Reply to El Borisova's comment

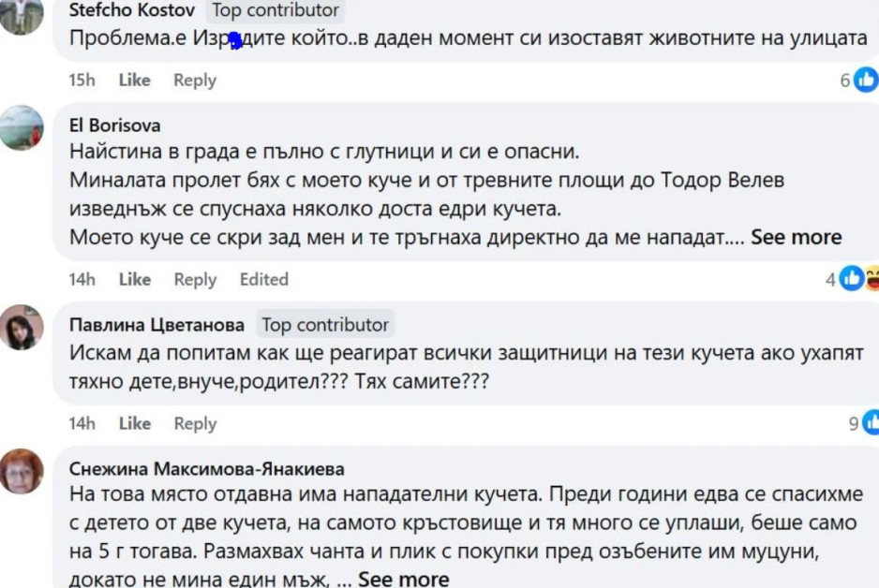(194, 279)
